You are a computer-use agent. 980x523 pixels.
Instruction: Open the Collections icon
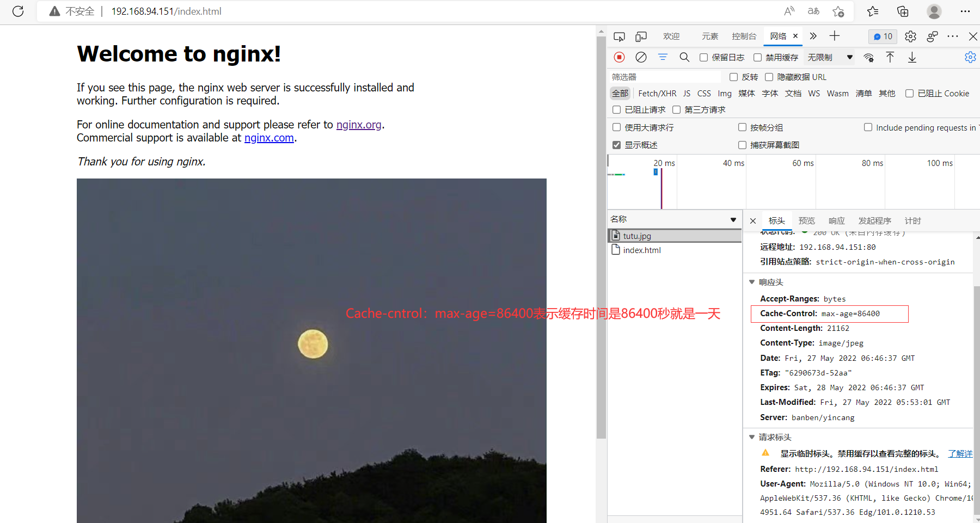coord(903,11)
